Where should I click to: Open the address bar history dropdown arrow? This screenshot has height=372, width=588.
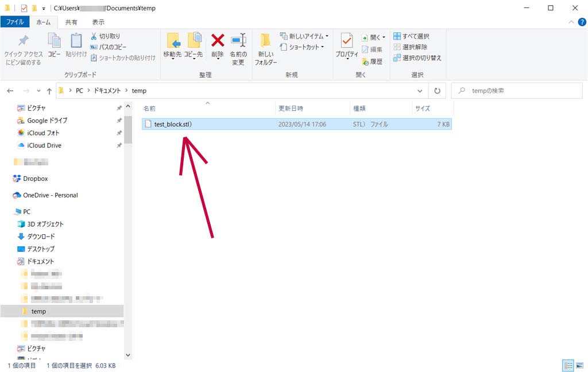420,91
